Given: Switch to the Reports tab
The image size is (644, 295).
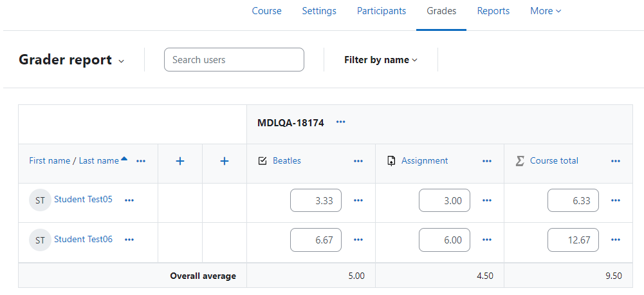Looking at the screenshot, I should (x=493, y=11).
